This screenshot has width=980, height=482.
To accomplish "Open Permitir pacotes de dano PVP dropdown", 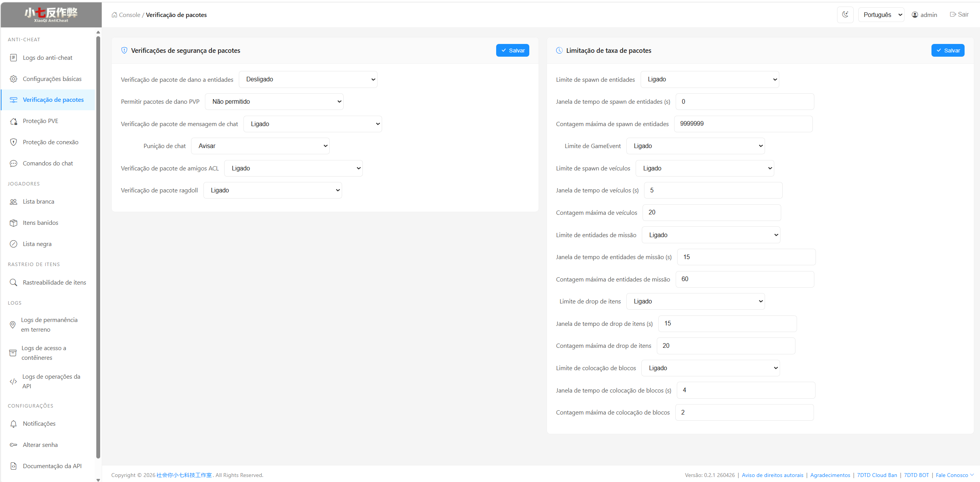I will (274, 102).
